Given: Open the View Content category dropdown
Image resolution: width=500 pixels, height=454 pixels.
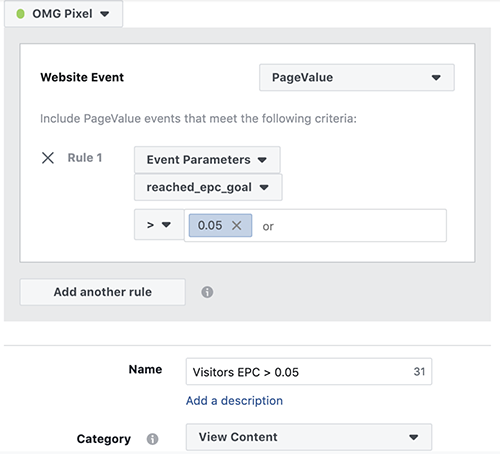Looking at the screenshot, I should coord(309,437).
